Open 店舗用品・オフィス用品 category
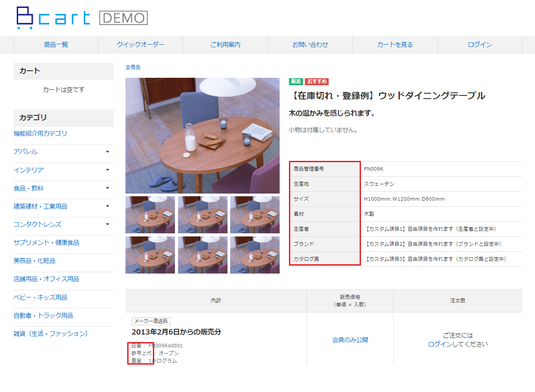Screen dimensions: 535x392 point(46,279)
